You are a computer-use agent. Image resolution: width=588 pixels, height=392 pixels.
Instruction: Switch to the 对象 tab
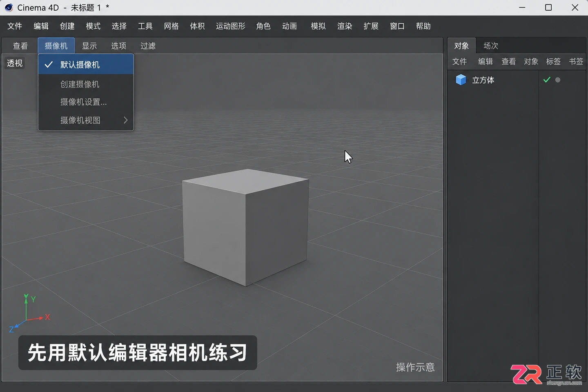462,46
